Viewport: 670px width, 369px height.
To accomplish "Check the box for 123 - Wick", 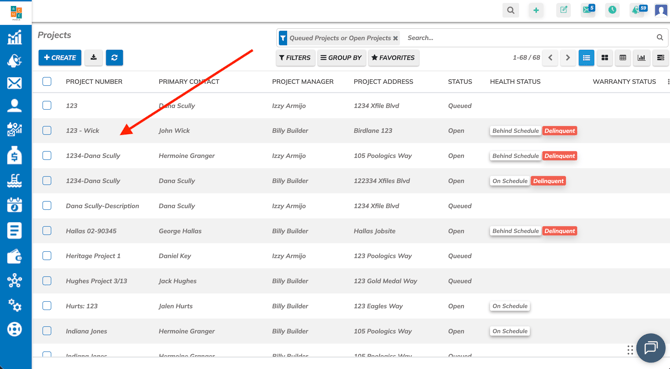I will point(47,130).
